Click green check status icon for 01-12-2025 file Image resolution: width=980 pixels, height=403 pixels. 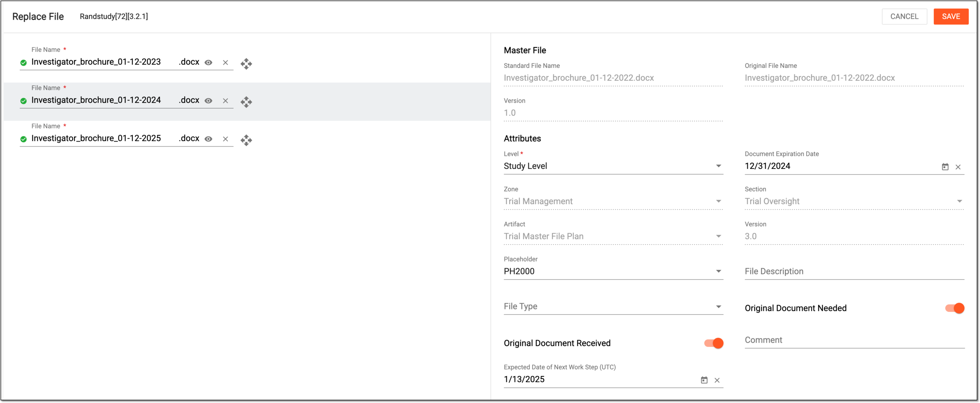(24, 139)
